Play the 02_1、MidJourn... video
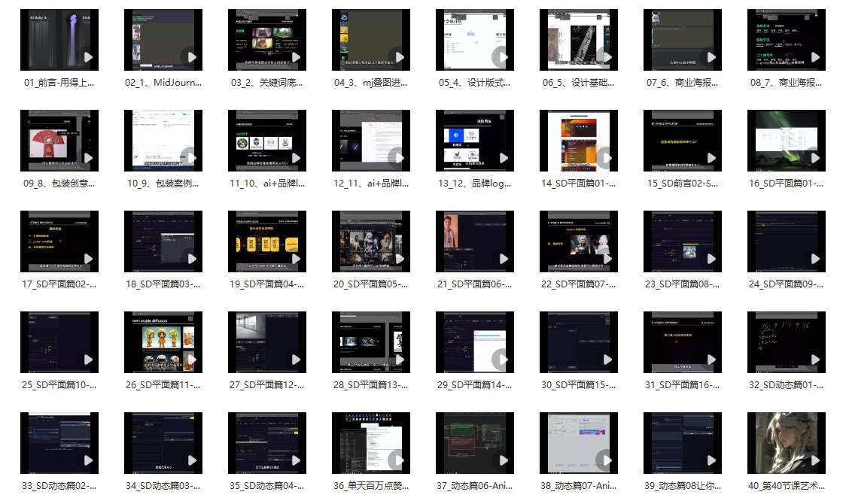 pos(192,57)
